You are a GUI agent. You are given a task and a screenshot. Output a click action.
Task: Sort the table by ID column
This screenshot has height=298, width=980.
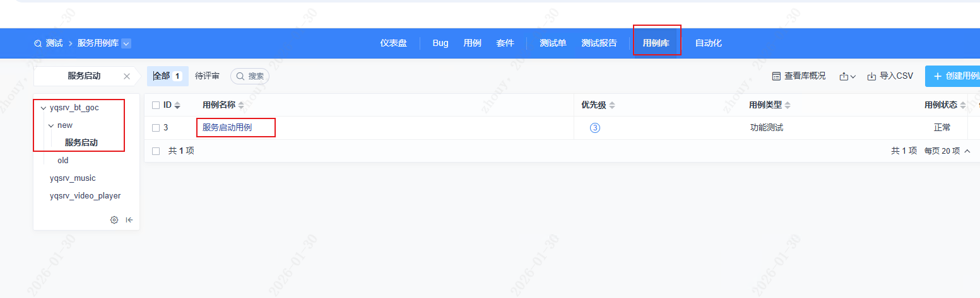[x=177, y=105]
